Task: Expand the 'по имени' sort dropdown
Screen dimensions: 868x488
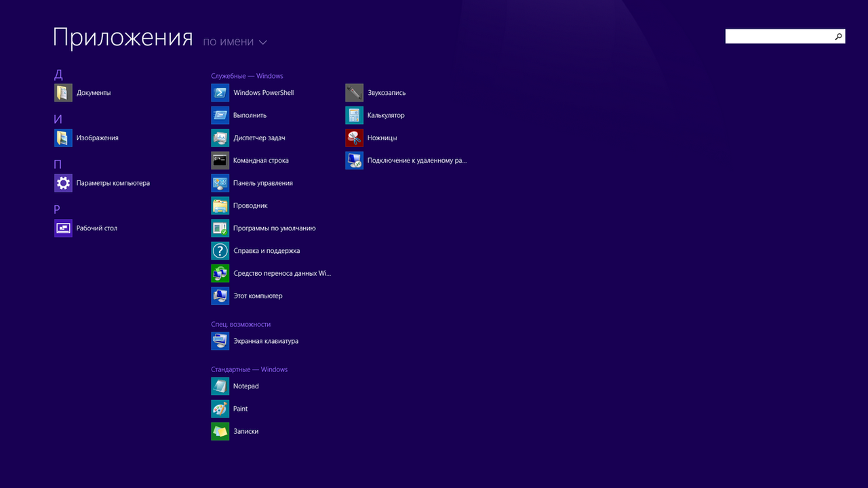Action: click(x=235, y=42)
